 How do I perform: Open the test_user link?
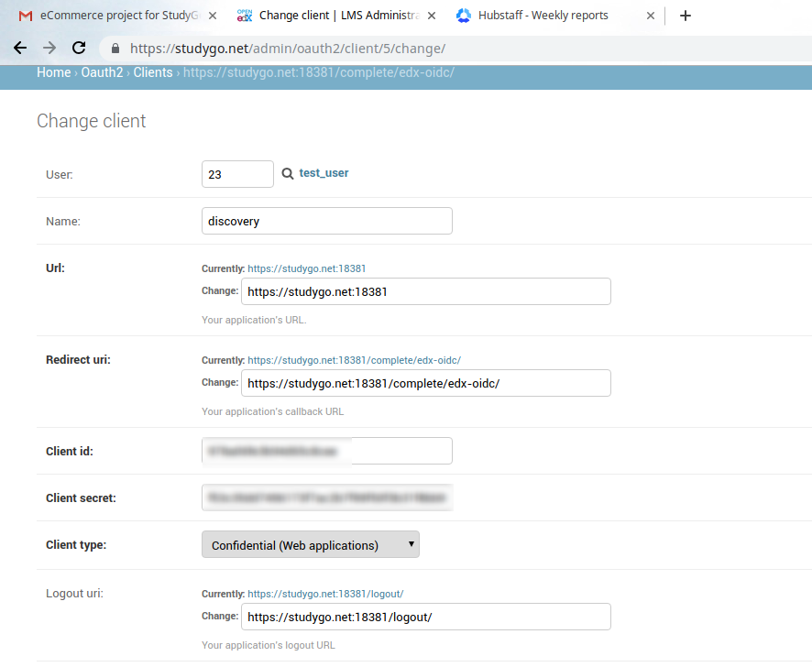324,172
